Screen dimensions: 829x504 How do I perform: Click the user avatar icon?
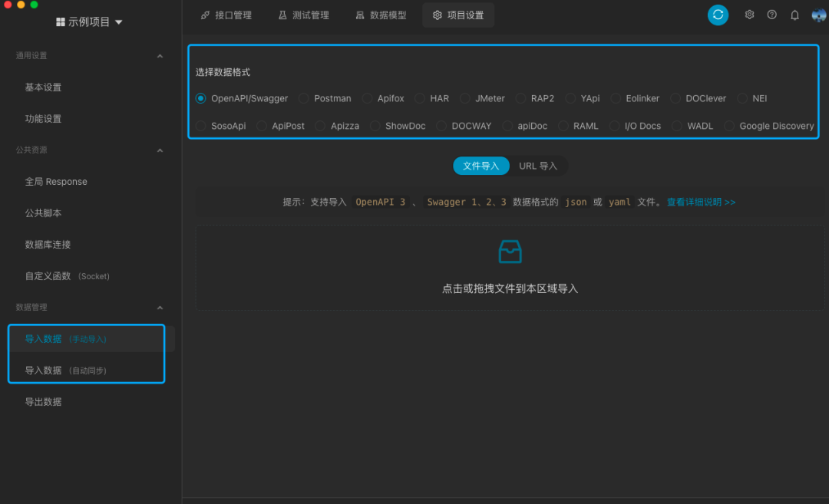pos(818,15)
